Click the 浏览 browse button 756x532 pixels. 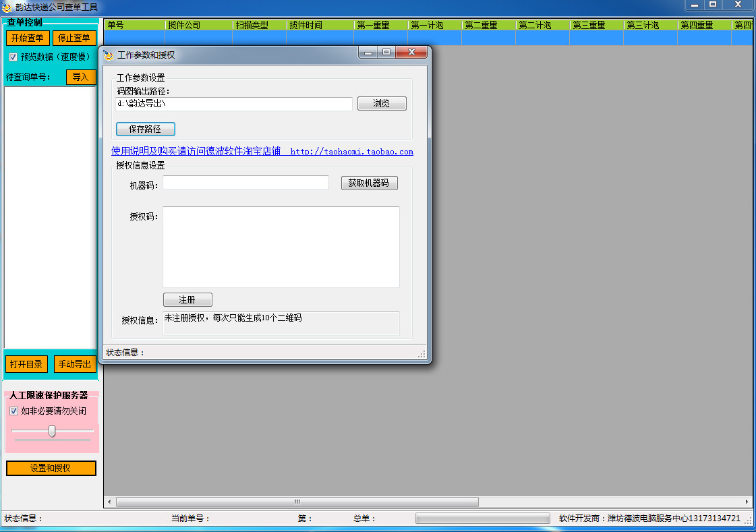382,103
